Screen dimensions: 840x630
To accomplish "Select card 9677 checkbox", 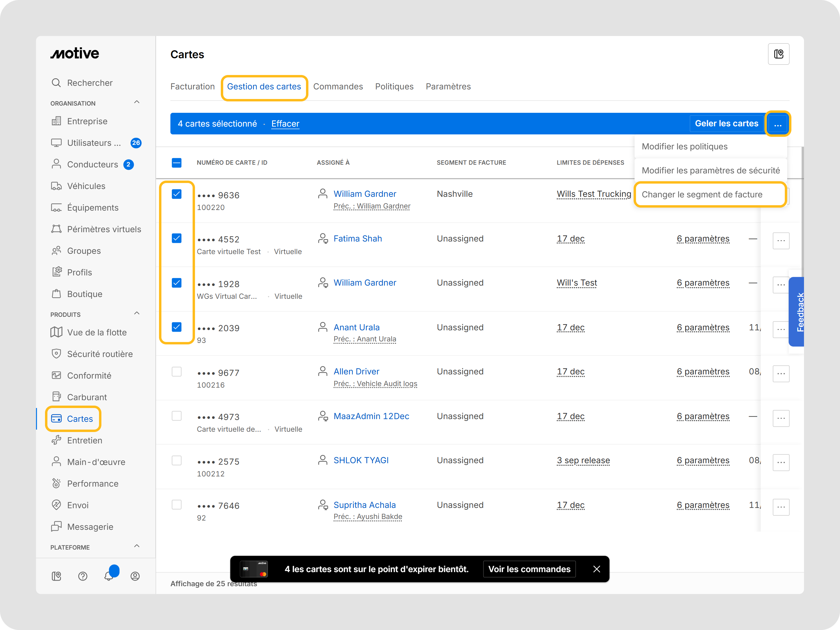I will tap(177, 371).
